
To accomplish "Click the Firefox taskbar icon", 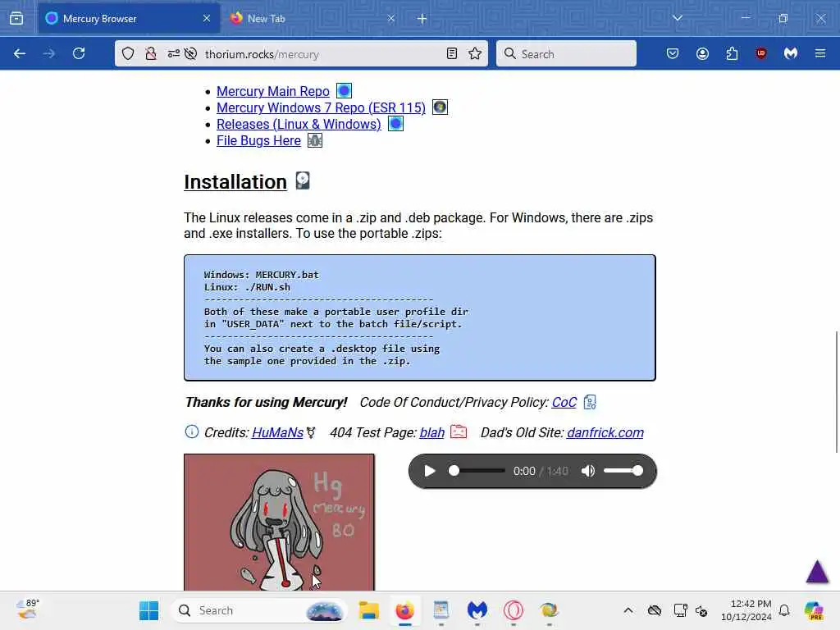I will coord(405,610).
